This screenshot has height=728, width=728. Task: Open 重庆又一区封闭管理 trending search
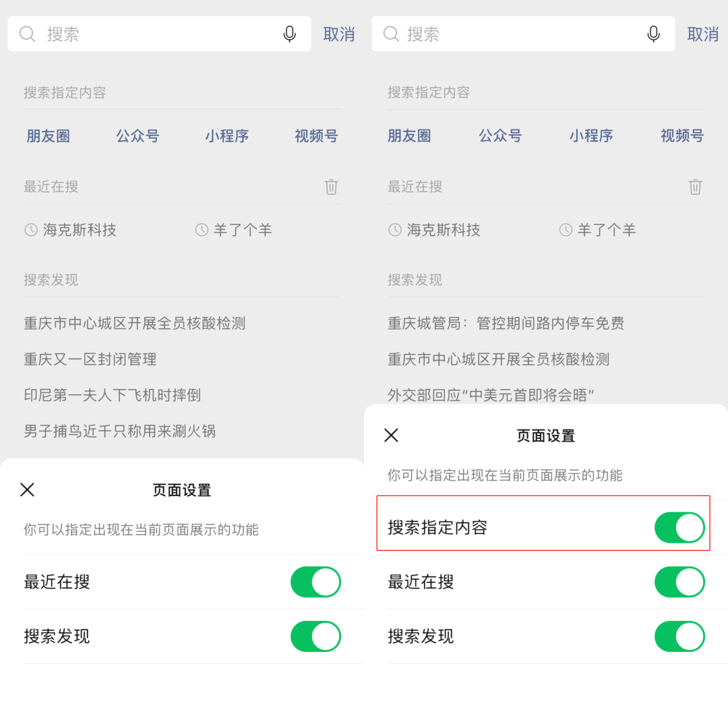90,359
